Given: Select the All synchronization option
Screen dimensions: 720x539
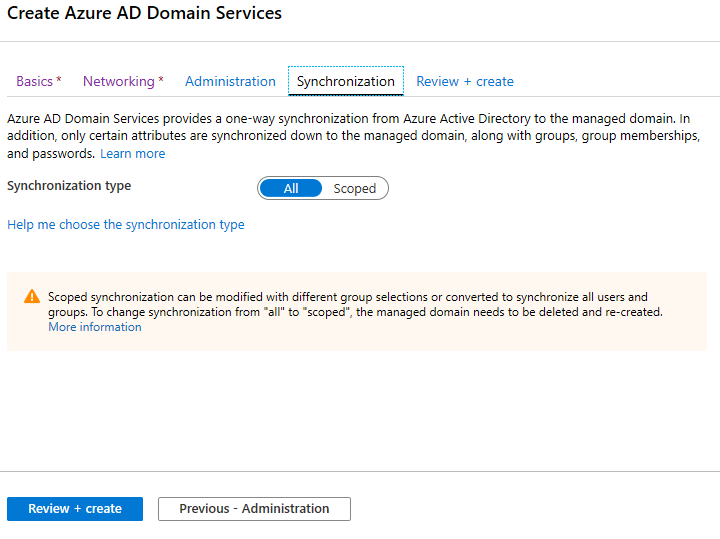Looking at the screenshot, I should tap(291, 188).
